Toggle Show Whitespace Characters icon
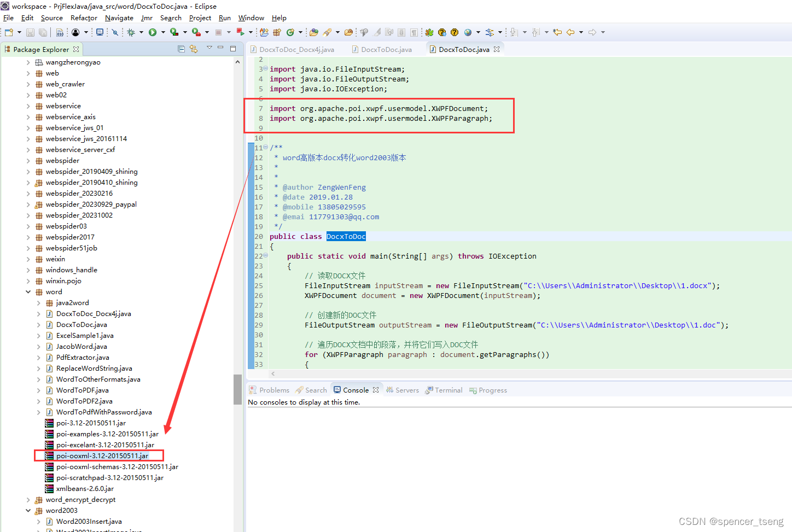The height and width of the screenshot is (532, 792). pos(414,32)
